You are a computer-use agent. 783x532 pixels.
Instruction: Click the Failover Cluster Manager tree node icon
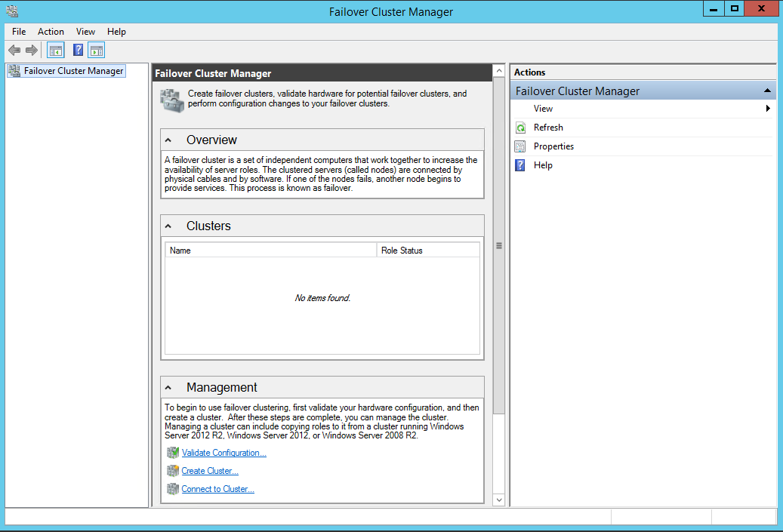pyautogui.click(x=14, y=71)
